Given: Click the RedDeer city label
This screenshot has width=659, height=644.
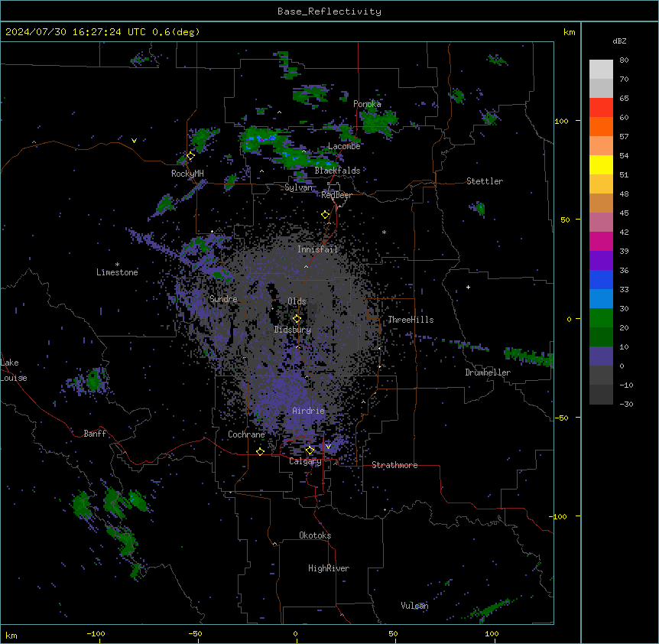Looking at the screenshot, I should click(x=336, y=195).
